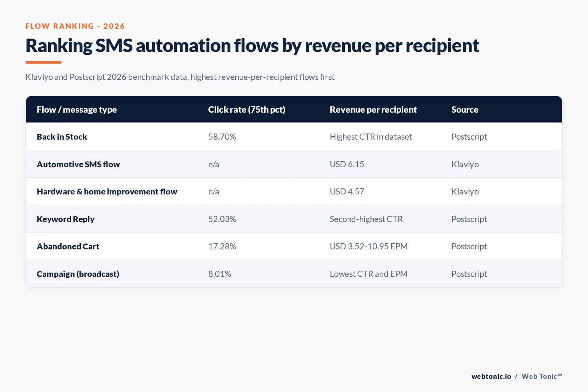588x392 pixels.
Task: Select the "Keyword Reply" row label
Action: [65, 219]
